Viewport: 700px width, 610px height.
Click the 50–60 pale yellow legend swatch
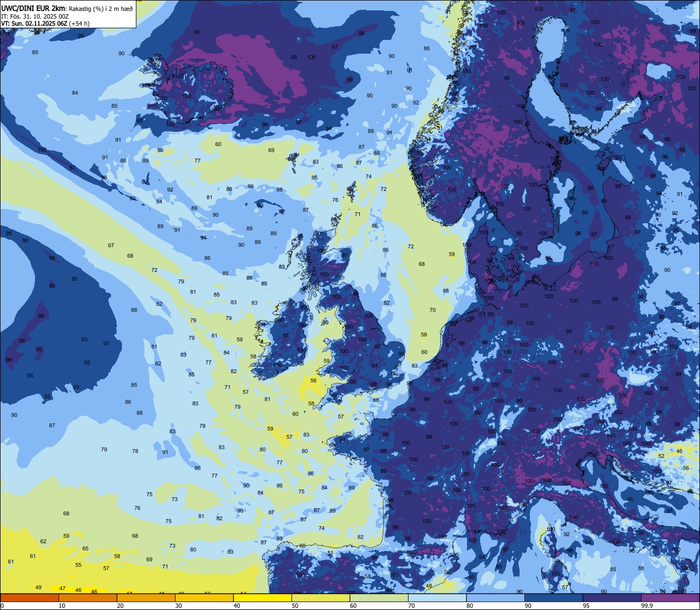pyautogui.click(x=320, y=597)
